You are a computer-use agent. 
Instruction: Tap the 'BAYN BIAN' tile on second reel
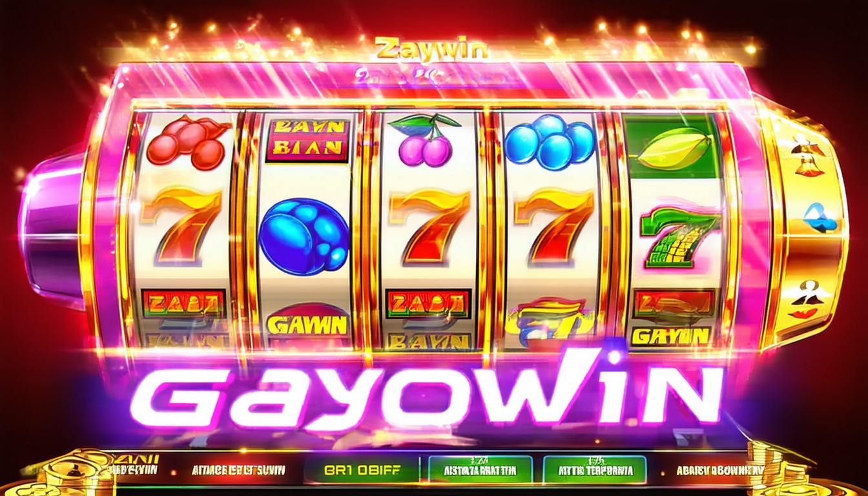[307, 139]
